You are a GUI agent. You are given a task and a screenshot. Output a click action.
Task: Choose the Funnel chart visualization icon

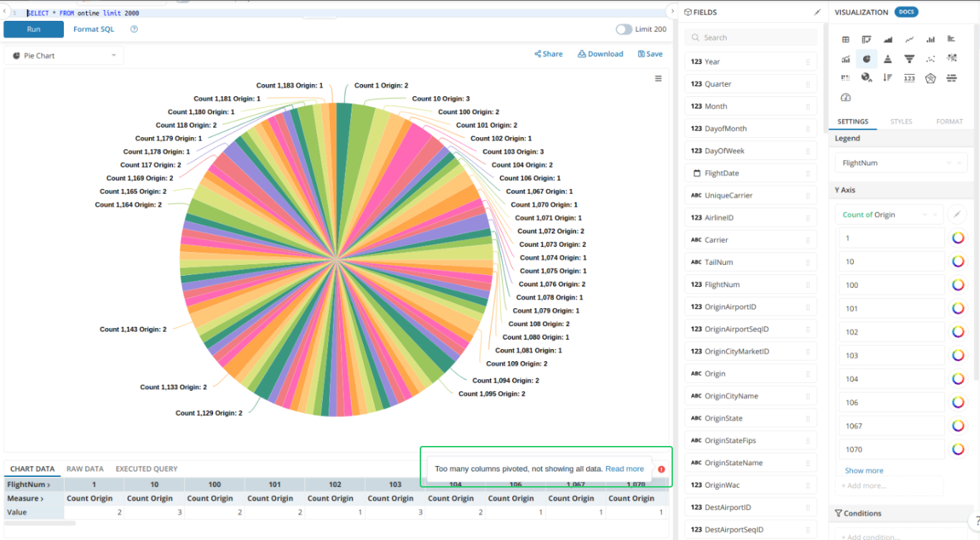click(909, 59)
